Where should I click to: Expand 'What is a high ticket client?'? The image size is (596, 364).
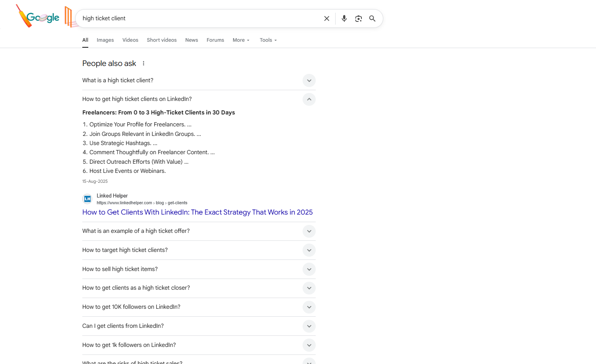(309, 80)
